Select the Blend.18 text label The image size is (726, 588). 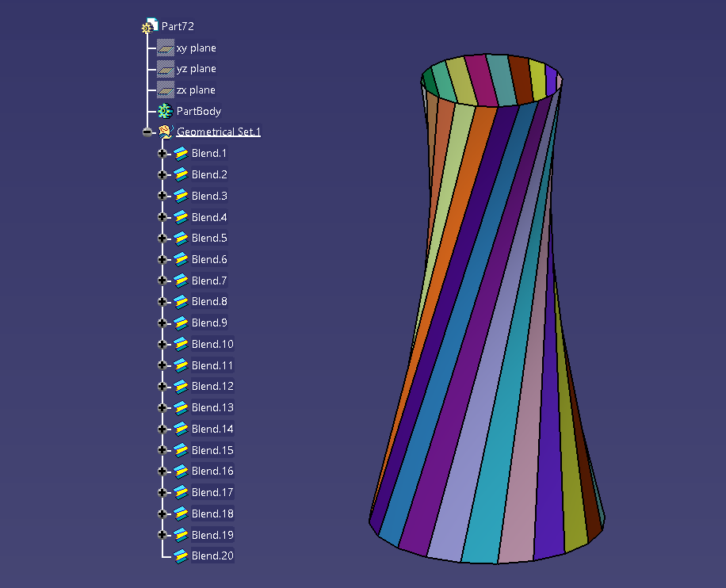pyautogui.click(x=212, y=514)
